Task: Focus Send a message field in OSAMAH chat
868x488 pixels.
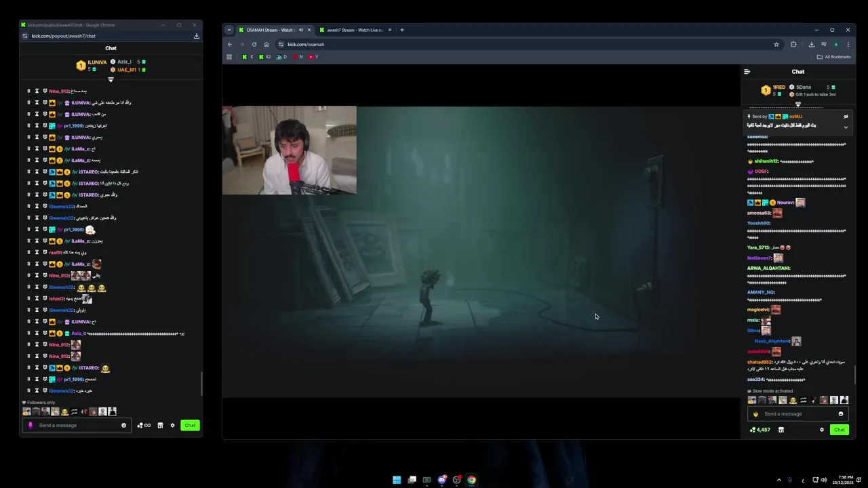Action: pos(797,414)
